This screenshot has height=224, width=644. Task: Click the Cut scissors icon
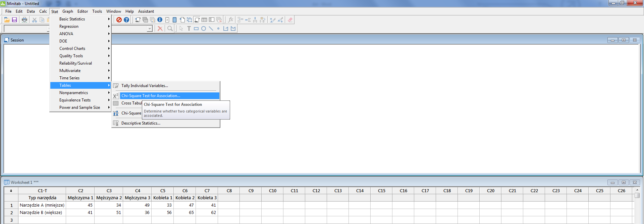click(34, 20)
